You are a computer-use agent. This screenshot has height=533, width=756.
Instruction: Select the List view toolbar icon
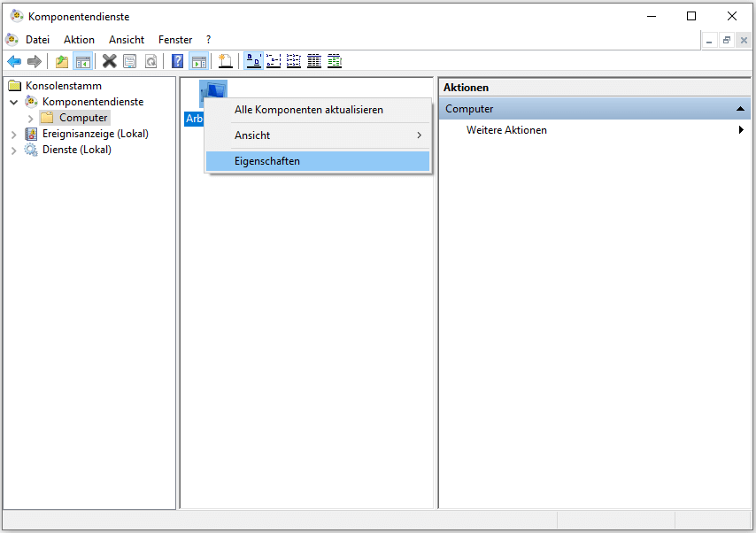(x=293, y=61)
